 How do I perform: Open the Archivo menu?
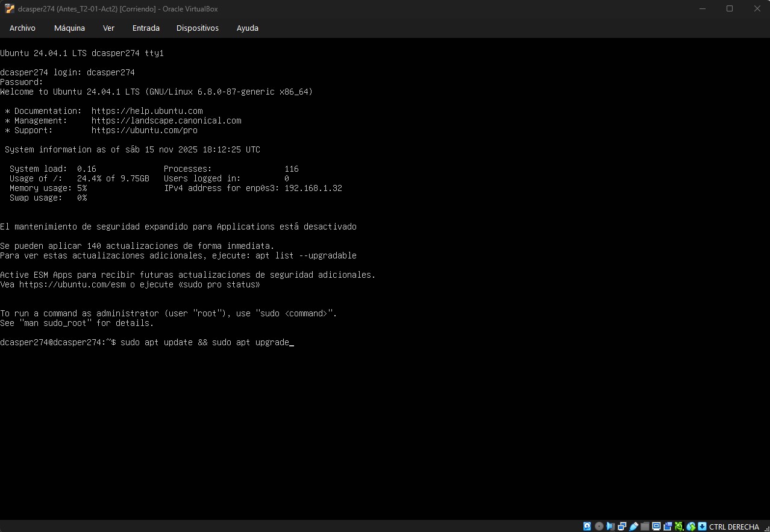(x=22, y=28)
